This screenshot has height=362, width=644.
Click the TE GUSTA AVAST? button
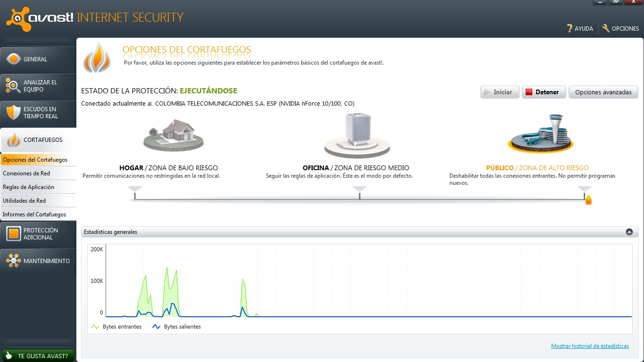pos(38,356)
